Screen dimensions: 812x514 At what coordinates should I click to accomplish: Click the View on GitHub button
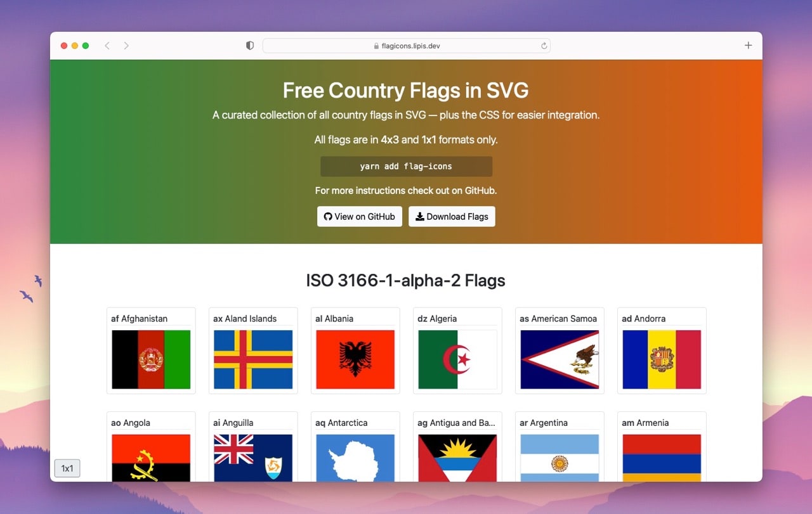pyautogui.click(x=359, y=216)
